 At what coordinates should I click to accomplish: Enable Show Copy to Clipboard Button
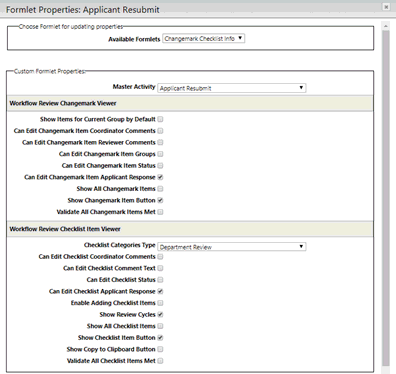[x=160, y=349]
